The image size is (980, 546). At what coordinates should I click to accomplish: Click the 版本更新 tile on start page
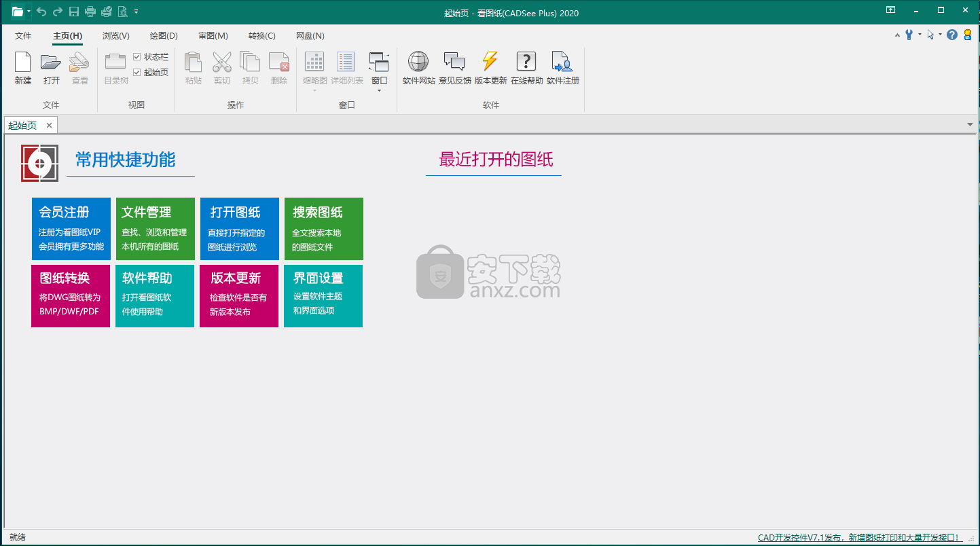(239, 296)
